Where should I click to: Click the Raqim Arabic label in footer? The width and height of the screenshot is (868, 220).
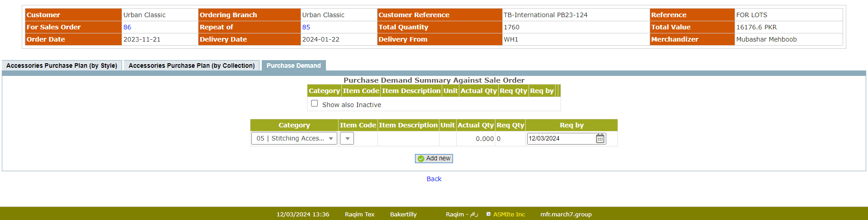click(x=462, y=215)
